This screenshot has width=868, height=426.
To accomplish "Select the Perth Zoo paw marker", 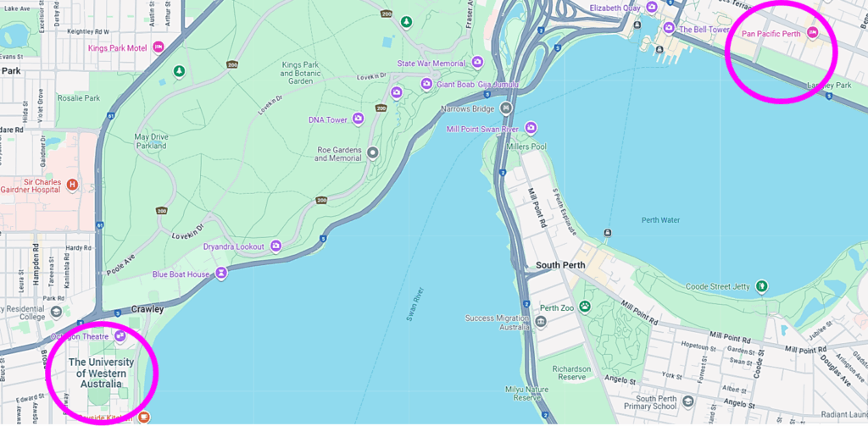I will (585, 306).
